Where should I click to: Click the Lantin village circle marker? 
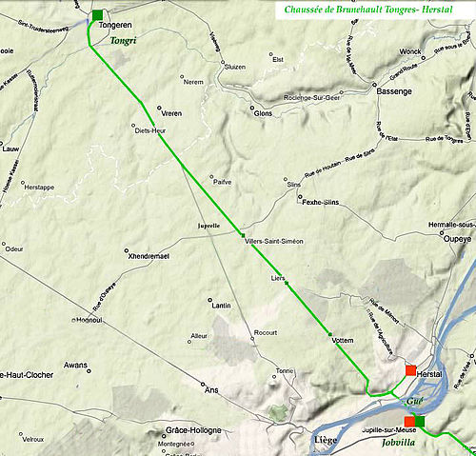click(x=209, y=300)
